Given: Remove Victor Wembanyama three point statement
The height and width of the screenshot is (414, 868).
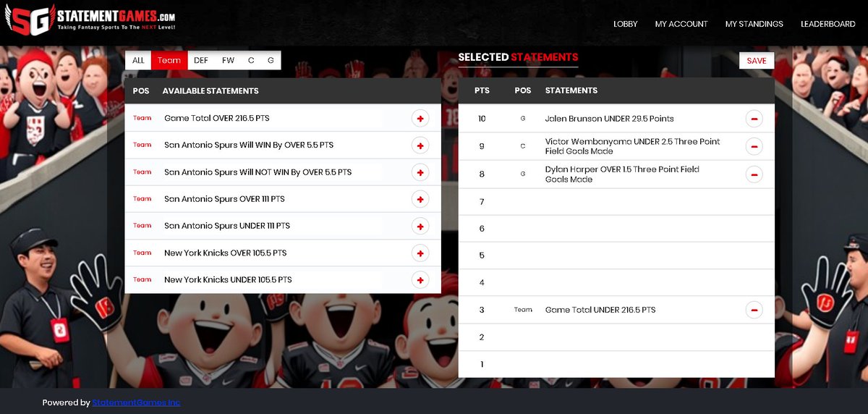Looking at the screenshot, I should pos(754,146).
